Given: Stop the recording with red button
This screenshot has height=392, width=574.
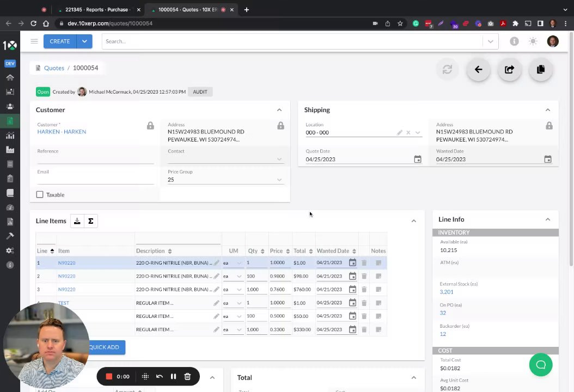Looking at the screenshot, I should click(109, 376).
